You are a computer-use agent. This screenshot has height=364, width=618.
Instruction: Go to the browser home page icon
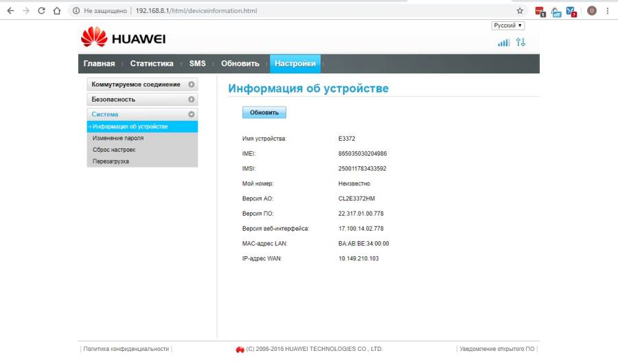point(57,11)
